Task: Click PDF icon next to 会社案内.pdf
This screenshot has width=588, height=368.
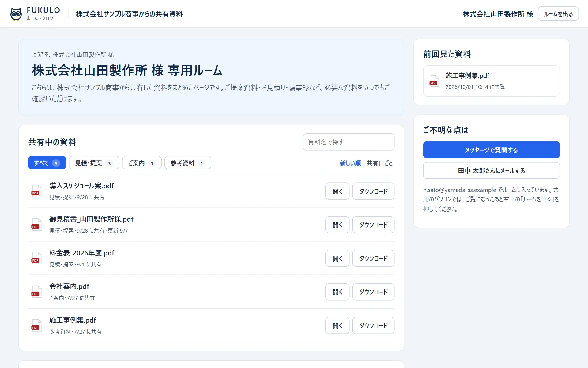Action: point(36,292)
